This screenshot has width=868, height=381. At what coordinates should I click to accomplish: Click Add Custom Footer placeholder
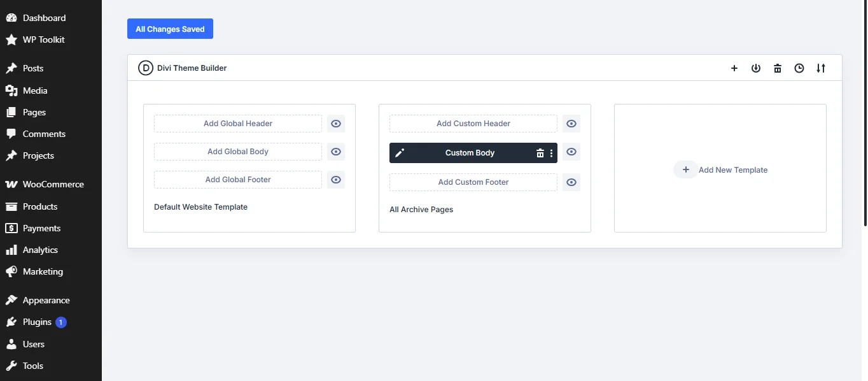pyautogui.click(x=473, y=182)
